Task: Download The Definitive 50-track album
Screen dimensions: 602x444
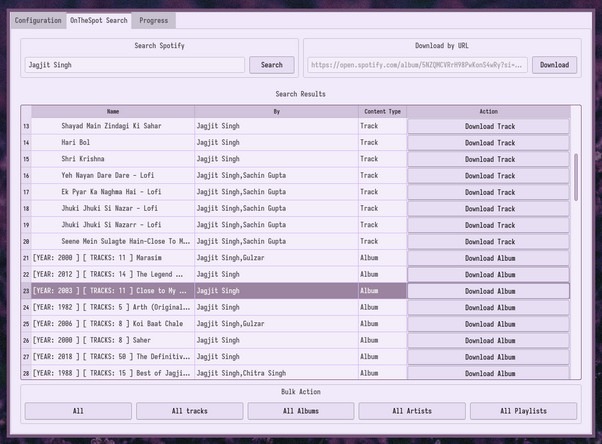Action: (x=488, y=358)
